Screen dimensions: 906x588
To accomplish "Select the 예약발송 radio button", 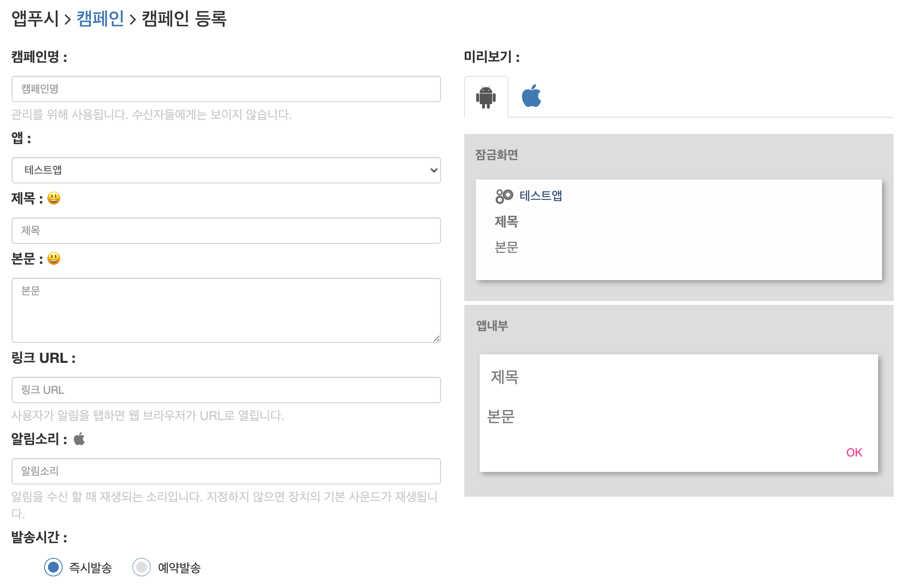I will 142,567.
